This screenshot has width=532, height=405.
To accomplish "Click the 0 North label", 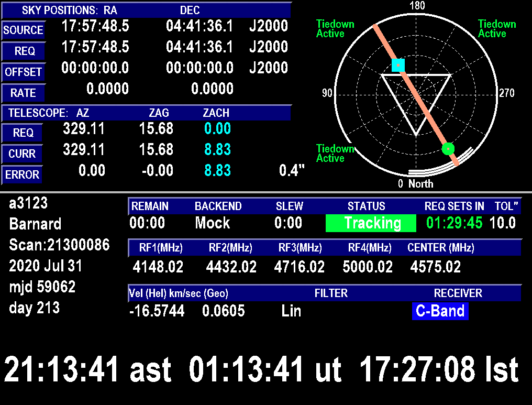I will pos(416,184).
